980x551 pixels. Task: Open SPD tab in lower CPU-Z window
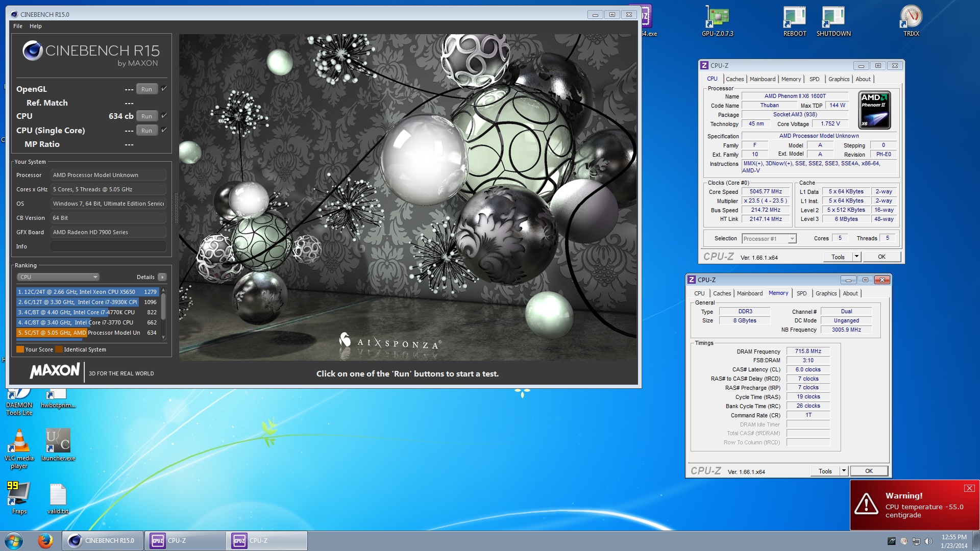point(801,293)
